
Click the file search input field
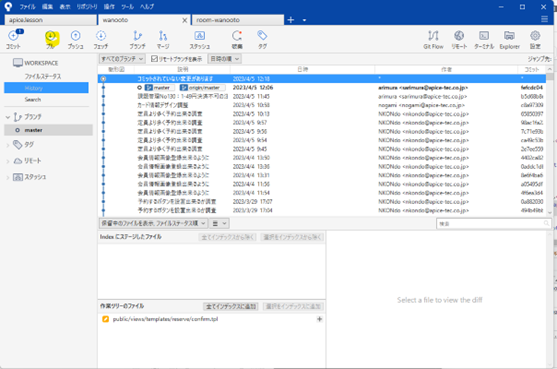pos(493,223)
